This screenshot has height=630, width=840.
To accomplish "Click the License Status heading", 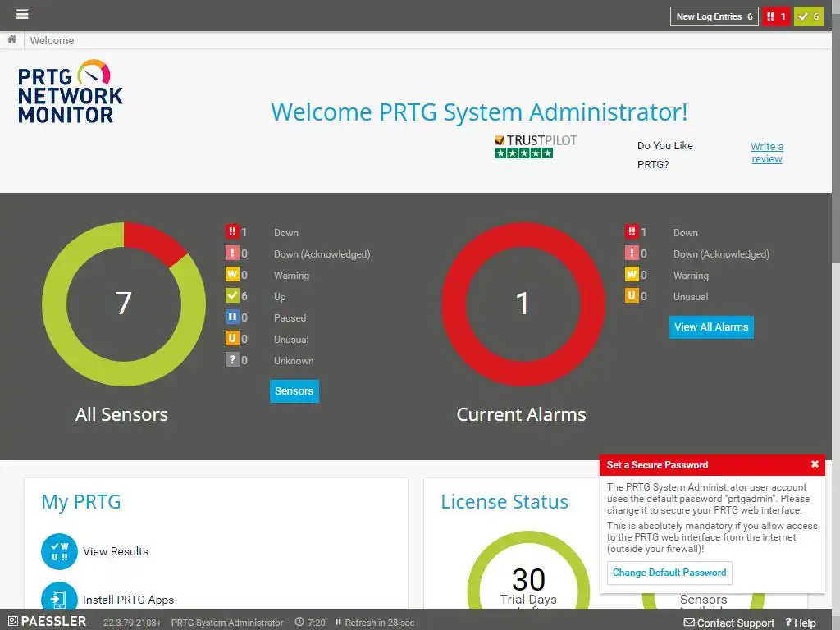I will click(504, 502).
